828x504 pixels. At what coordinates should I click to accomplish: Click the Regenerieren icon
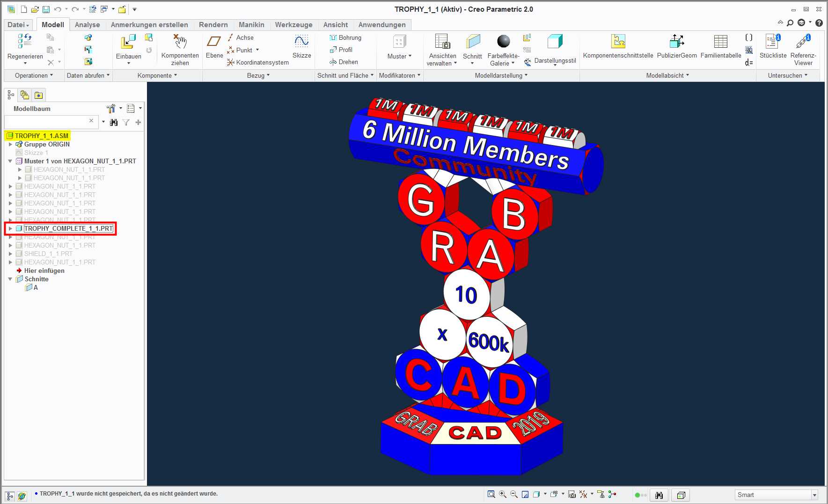click(25, 41)
